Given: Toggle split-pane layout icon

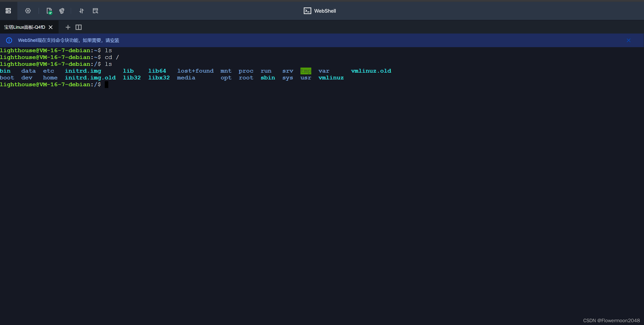Looking at the screenshot, I should [79, 27].
